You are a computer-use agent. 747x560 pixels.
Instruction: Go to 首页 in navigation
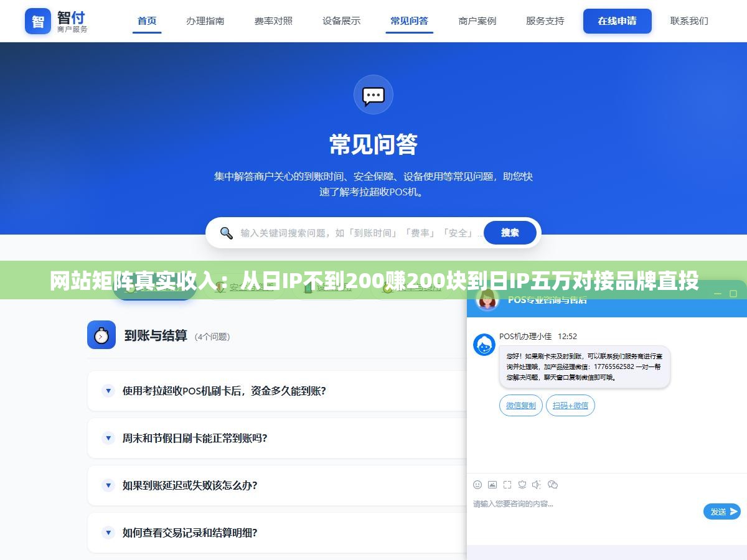coord(148,21)
